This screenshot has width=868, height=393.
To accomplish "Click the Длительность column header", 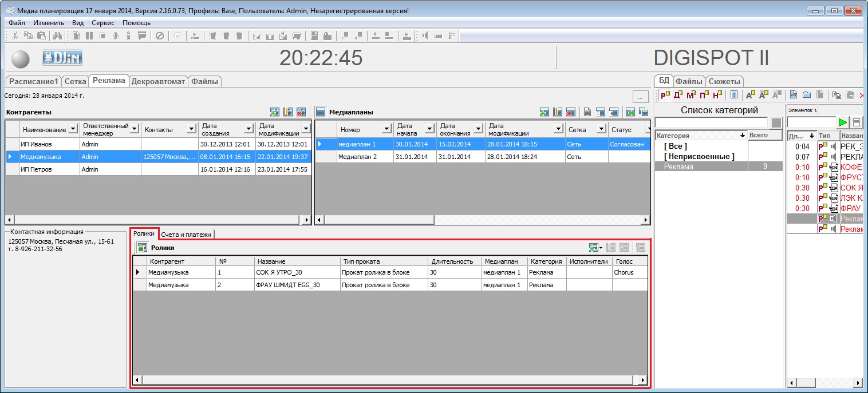I will point(455,261).
